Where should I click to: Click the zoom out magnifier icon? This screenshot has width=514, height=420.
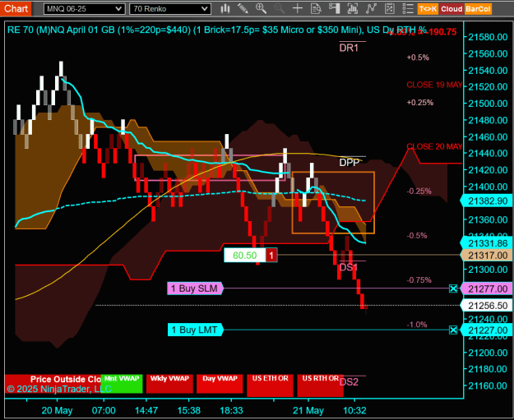pyautogui.click(x=280, y=9)
